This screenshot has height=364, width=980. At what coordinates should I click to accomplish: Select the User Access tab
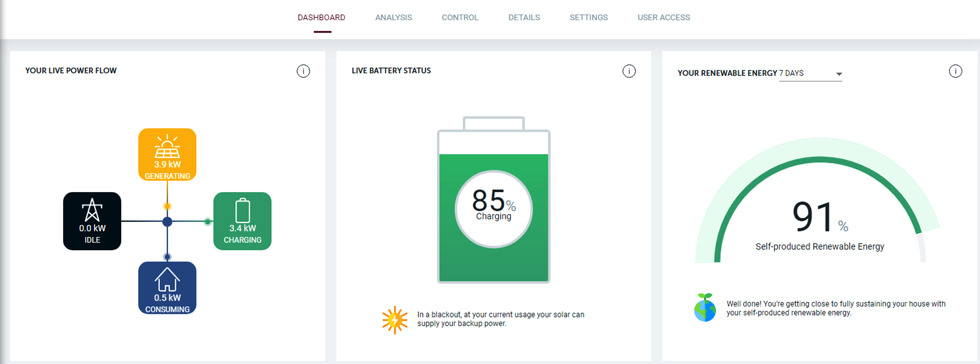[x=663, y=18]
